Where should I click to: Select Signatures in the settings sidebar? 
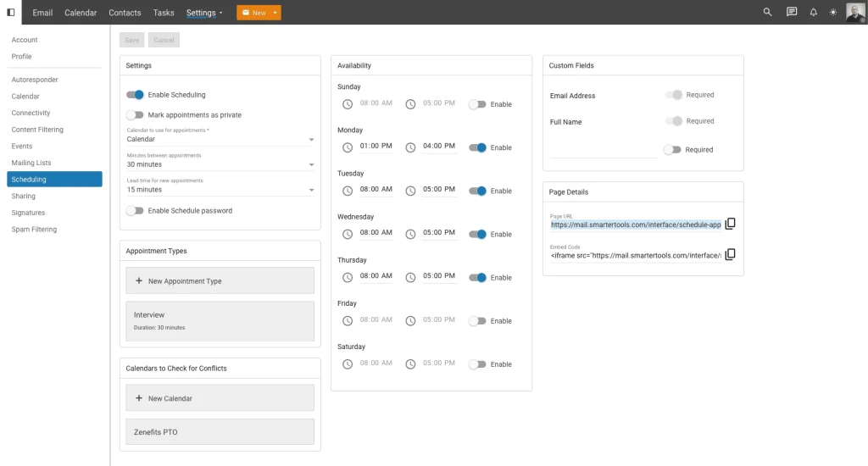pyautogui.click(x=28, y=213)
